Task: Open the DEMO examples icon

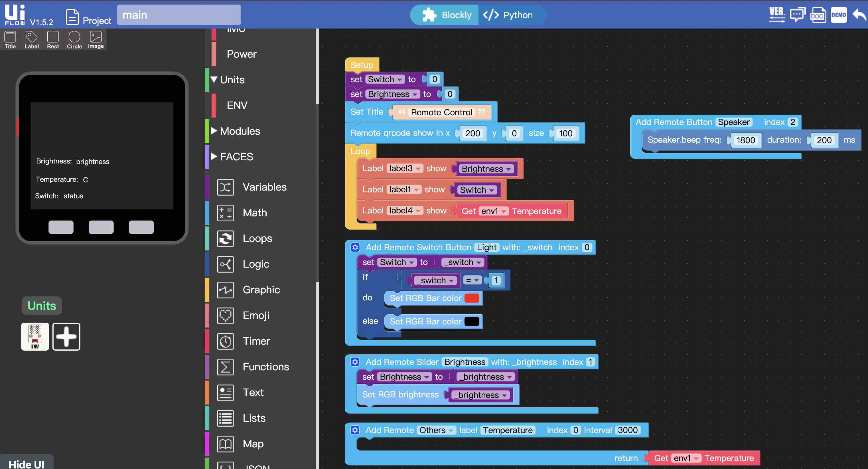Action: (838, 15)
